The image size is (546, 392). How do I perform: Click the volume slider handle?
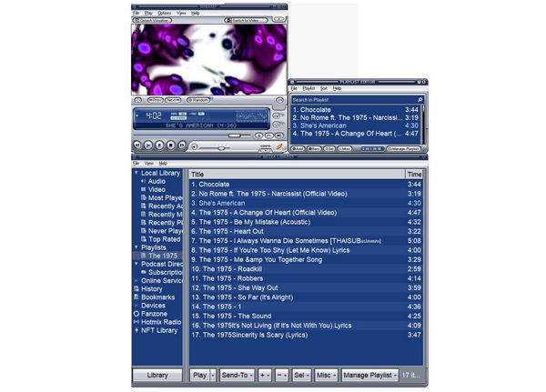[x=221, y=148]
